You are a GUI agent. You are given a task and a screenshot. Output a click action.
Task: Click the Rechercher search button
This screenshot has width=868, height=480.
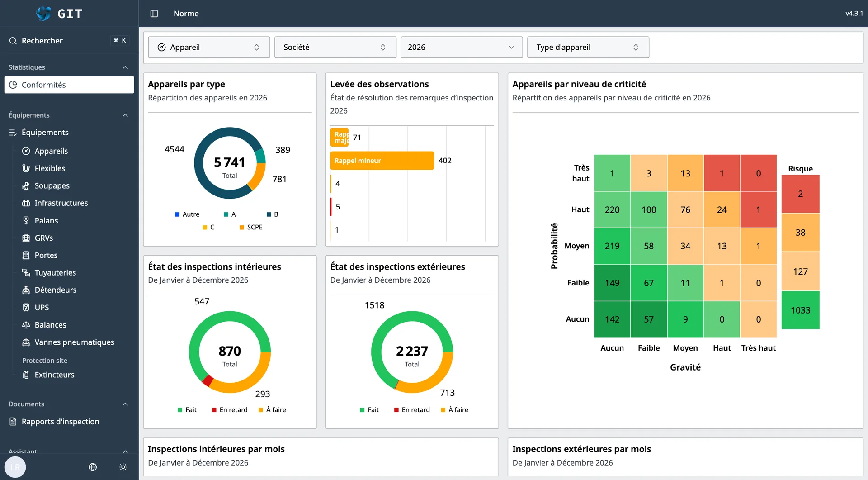(69, 41)
